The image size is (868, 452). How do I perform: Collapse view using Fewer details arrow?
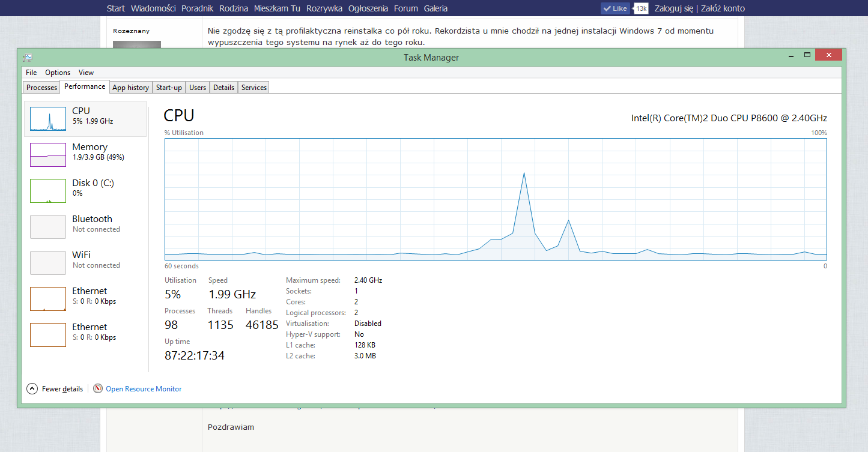pos(32,389)
